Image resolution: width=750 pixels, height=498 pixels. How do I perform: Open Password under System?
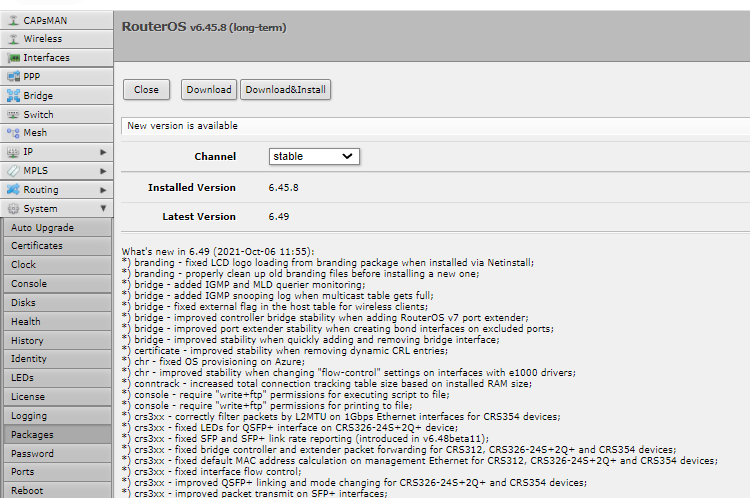click(x=57, y=454)
